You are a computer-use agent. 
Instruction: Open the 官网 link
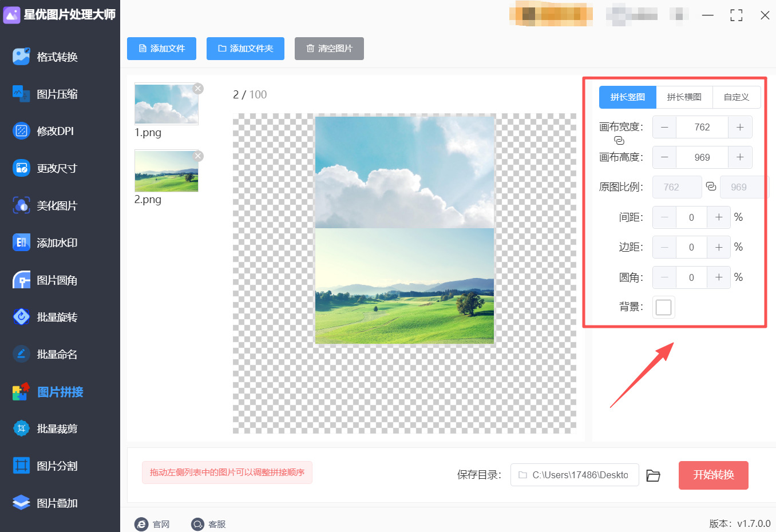pyautogui.click(x=161, y=524)
